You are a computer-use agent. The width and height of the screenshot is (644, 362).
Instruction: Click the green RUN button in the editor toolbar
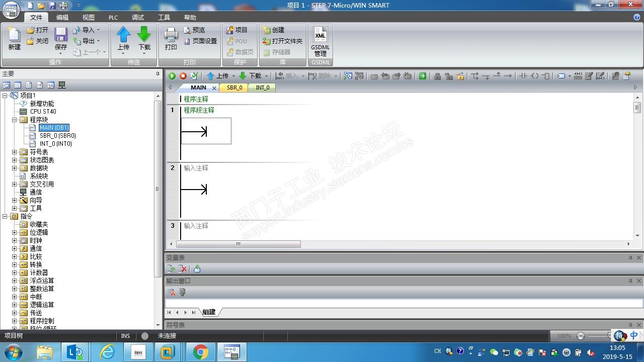click(x=172, y=76)
